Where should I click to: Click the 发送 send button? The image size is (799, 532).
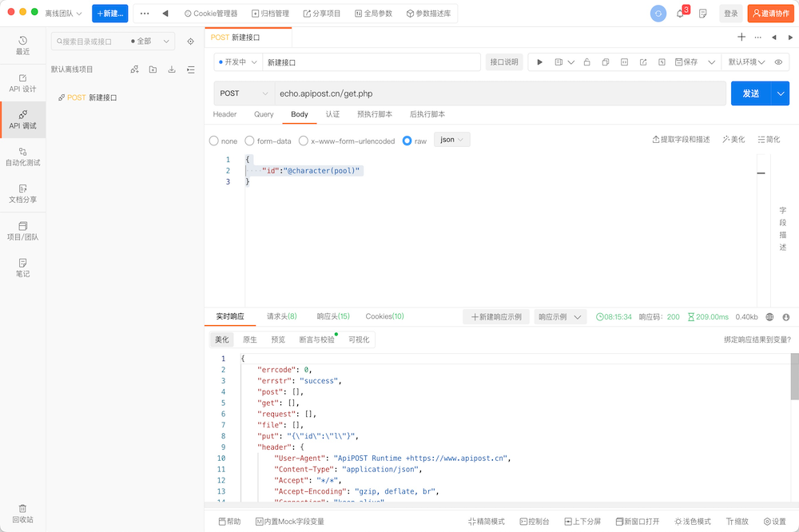750,93
